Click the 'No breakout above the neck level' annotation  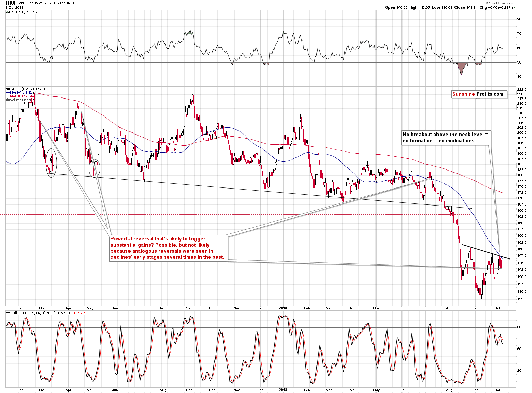coord(446,138)
